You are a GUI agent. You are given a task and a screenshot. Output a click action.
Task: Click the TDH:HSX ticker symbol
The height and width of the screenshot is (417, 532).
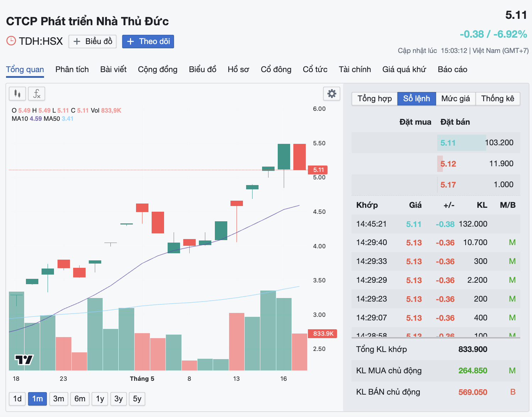[41, 41]
